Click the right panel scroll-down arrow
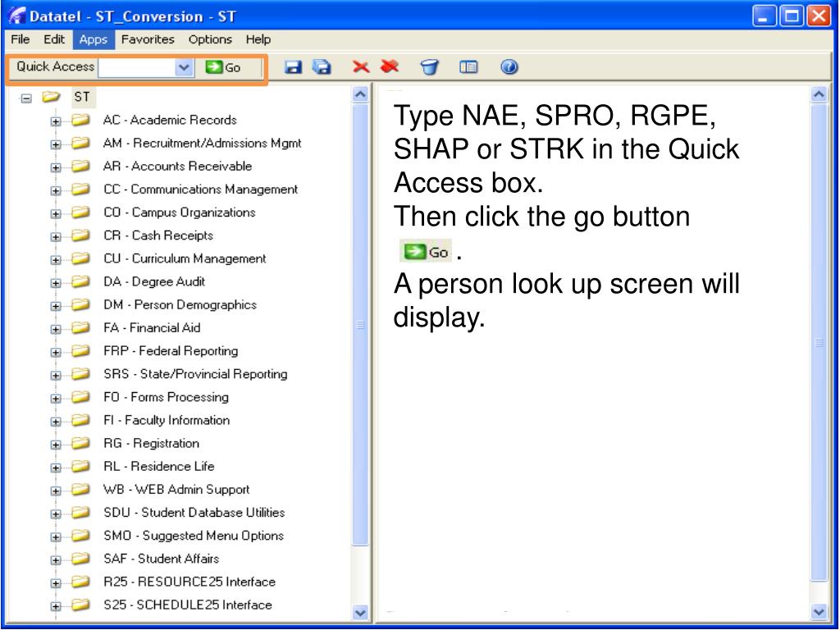The image size is (840, 630). (x=819, y=612)
